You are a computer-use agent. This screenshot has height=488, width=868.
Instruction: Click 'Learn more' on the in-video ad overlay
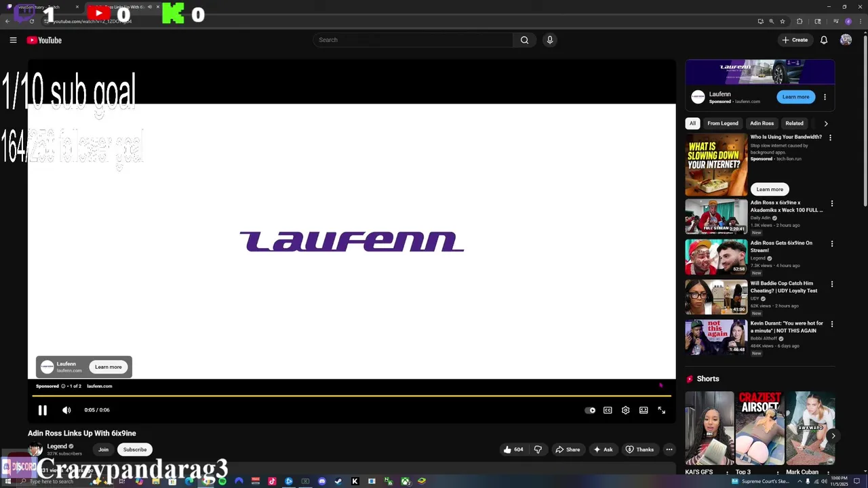point(108,367)
